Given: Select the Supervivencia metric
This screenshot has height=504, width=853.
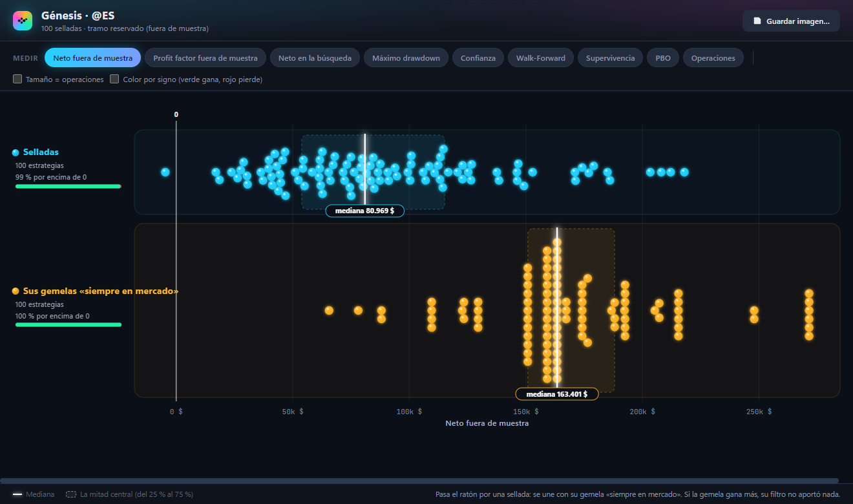Looking at the screenshot, I should [610, 58].
